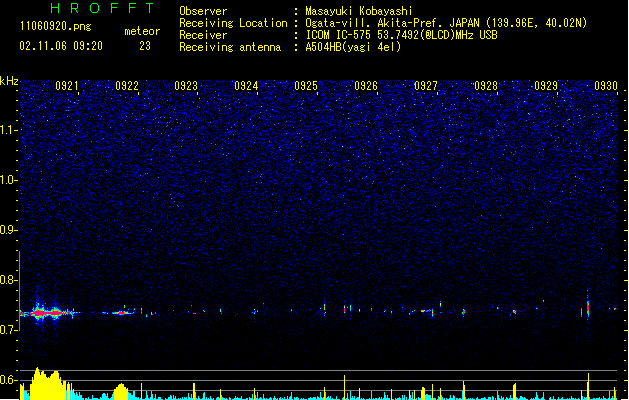Click the meteor echo trace near 0922
The width and height of the screenshot is (629, 400).
tap(120, 313)
